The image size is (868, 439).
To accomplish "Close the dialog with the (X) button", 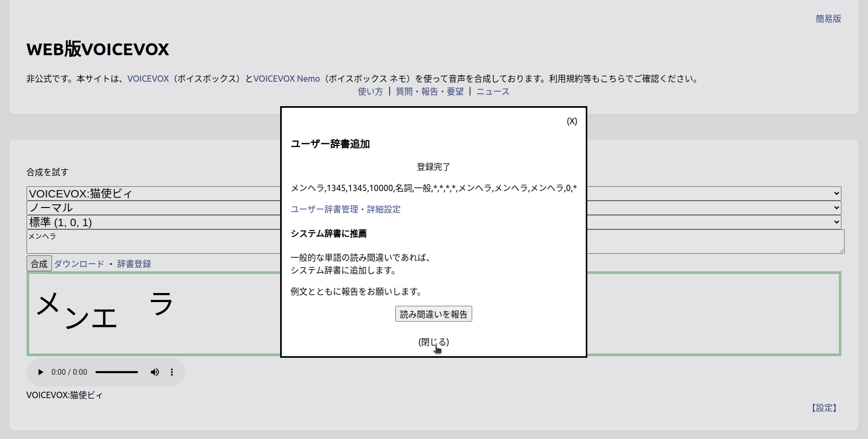I will coord(571,121).
